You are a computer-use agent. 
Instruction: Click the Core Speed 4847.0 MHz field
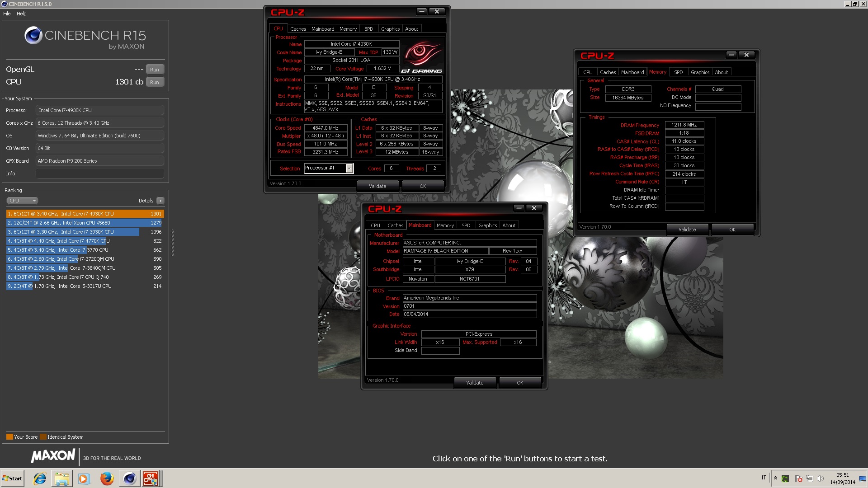coord(325,128)
